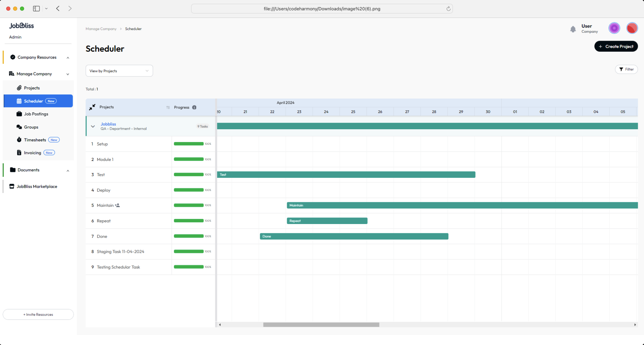Click the red profile avatar
The width and height of the screenshot is (644, 345).
pos(632,28)
